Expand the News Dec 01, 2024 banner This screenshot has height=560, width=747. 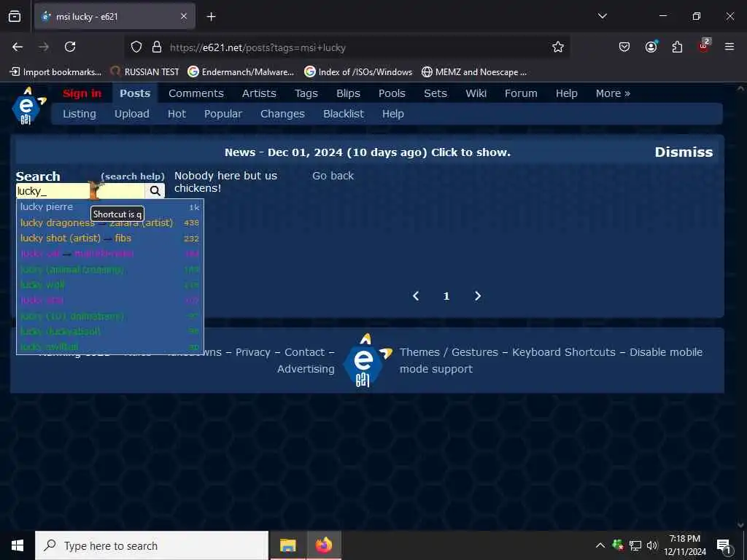(x=368, y=152)
